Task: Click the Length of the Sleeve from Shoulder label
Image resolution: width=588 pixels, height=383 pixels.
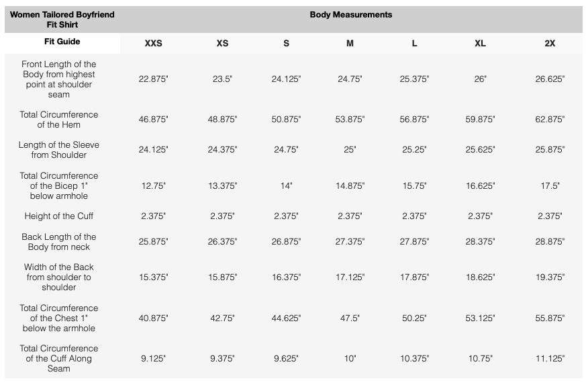Action: click(59, 150)
